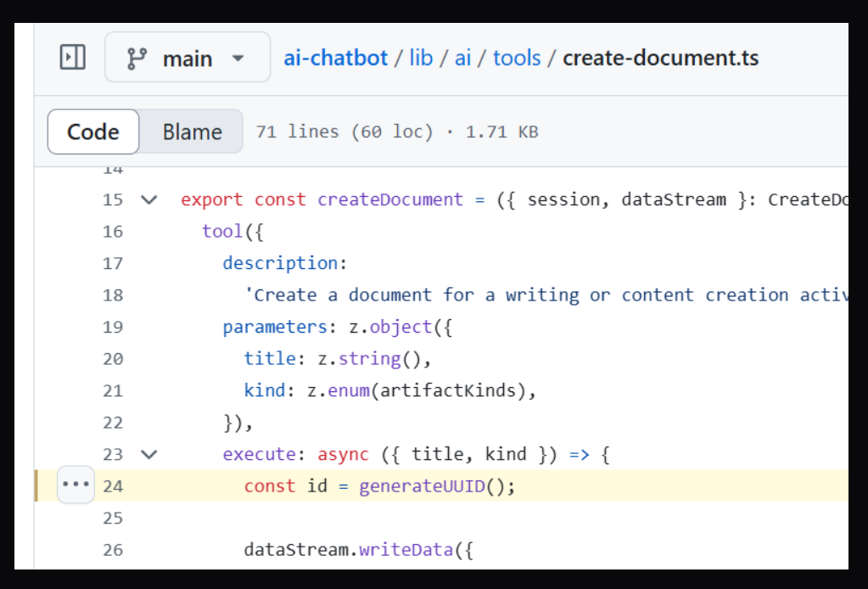Collapse the code block at line 23
The width and height of the screenshot is (868, 589).
coord(149,455)
